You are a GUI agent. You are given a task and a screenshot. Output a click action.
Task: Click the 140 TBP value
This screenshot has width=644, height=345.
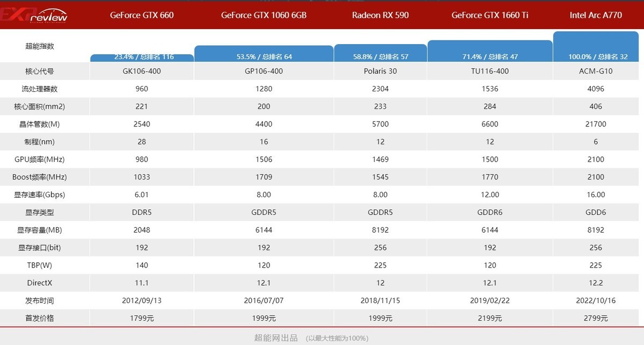[142, 265]
